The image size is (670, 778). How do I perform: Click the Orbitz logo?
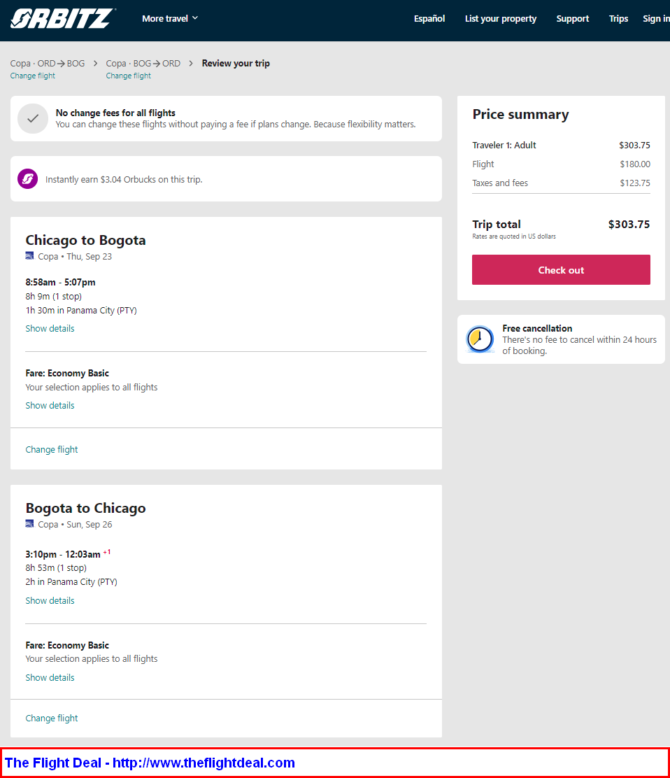[x=62, y=19]
